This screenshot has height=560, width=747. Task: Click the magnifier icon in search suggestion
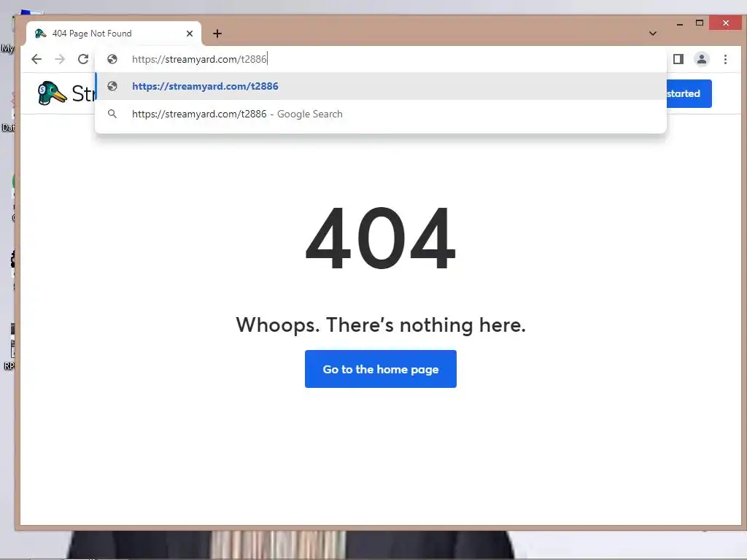112,114
